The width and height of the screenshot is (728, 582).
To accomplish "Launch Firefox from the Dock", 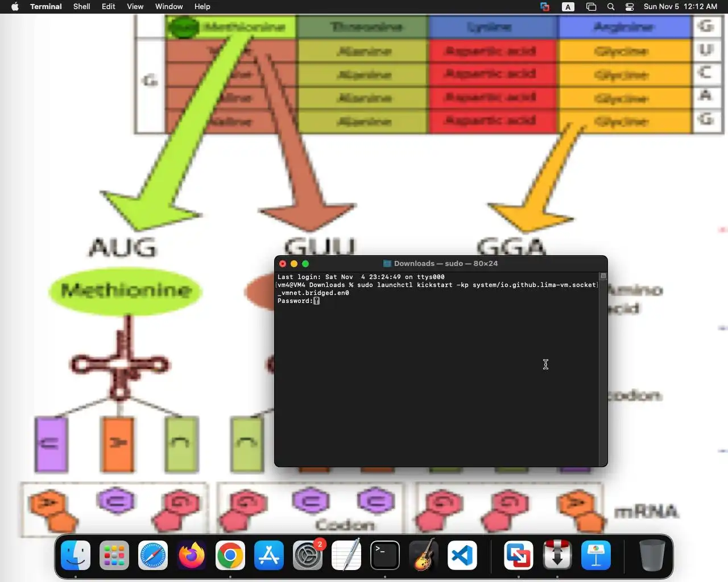I will 192,555.
